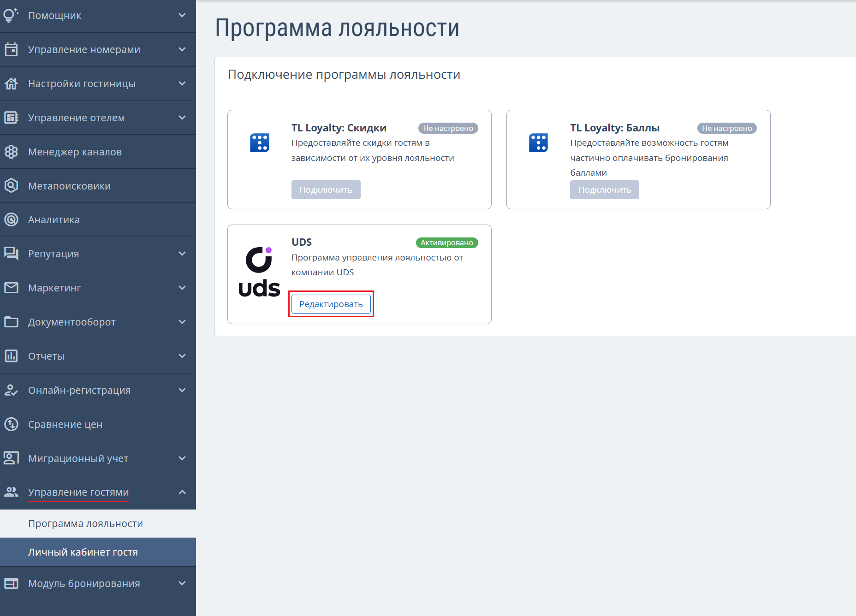The image size is (856, 616).
Task: Expand the Помощник menu chevron
Action: [x=182, y=15]
